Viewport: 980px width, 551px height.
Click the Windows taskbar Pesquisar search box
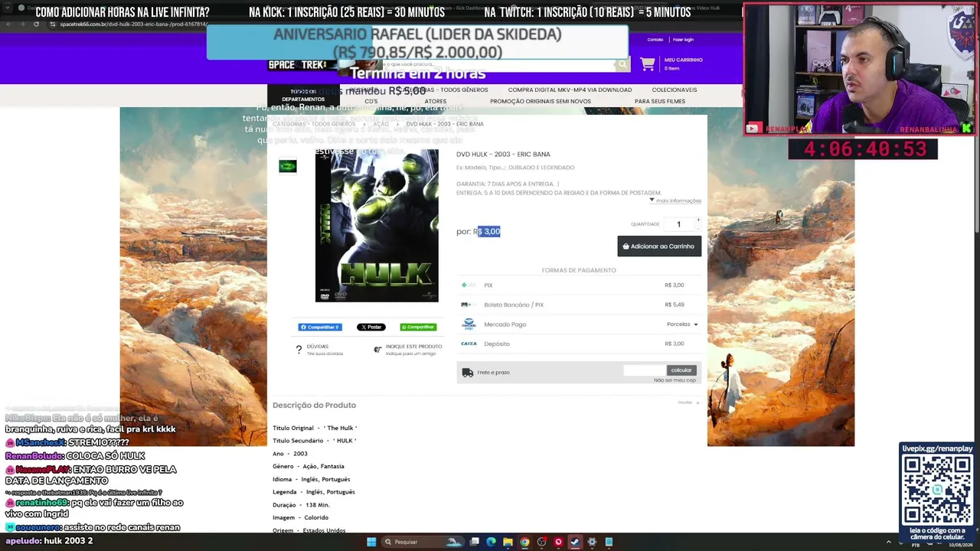tap(422, 542)
